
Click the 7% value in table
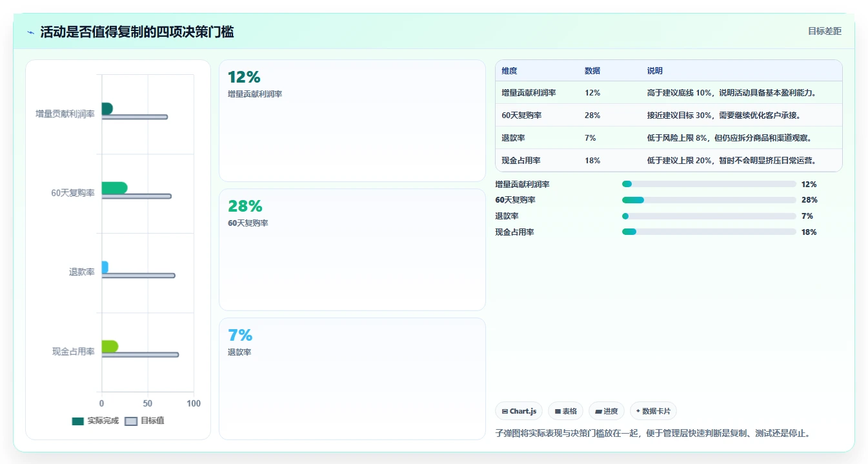(x=590, y=138)
